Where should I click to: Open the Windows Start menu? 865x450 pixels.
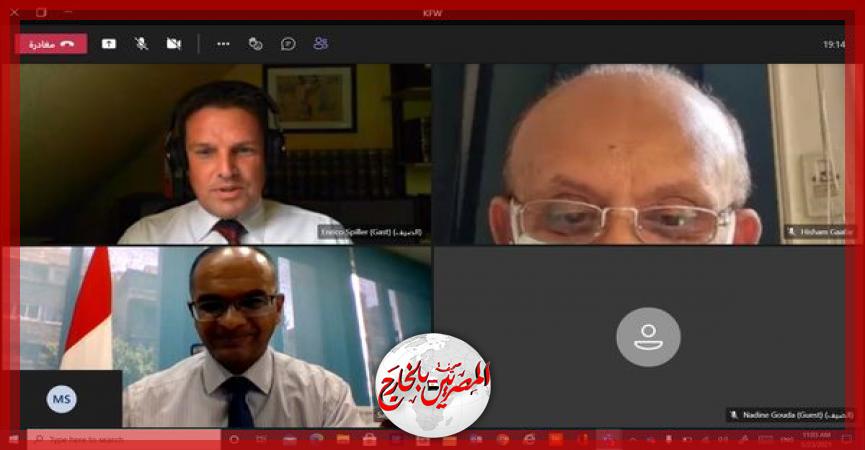coord(14,440)
